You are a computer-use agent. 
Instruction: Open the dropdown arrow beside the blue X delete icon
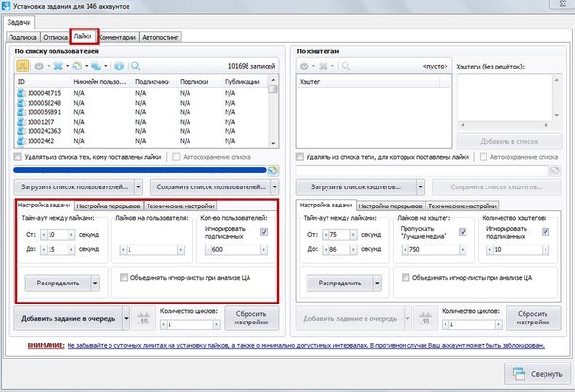(x=67, y=67)
